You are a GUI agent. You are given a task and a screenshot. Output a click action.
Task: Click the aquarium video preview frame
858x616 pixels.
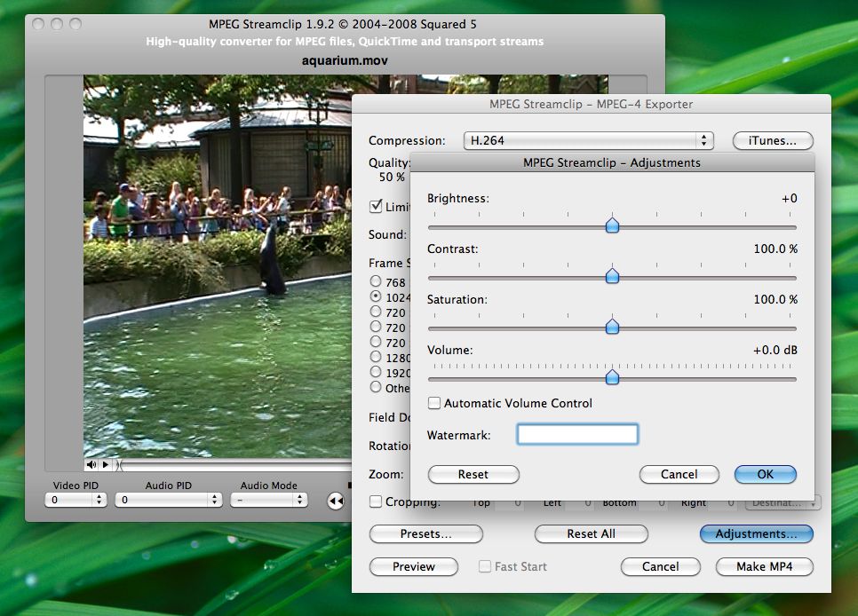click(x=218, y=266)
